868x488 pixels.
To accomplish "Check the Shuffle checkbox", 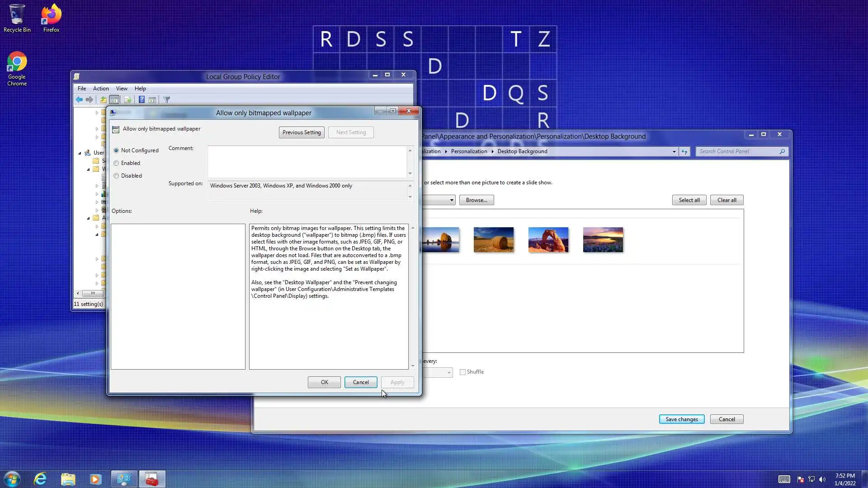I will (x=462, y=372).
